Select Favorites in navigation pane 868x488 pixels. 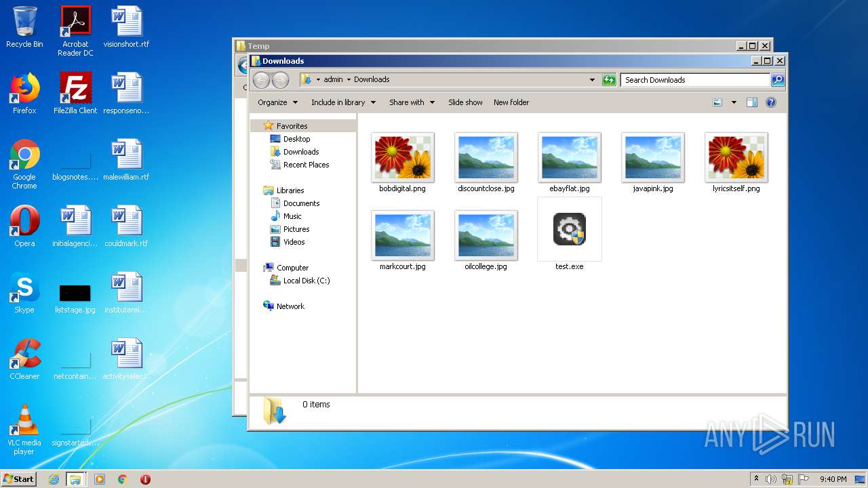point(292,126)
